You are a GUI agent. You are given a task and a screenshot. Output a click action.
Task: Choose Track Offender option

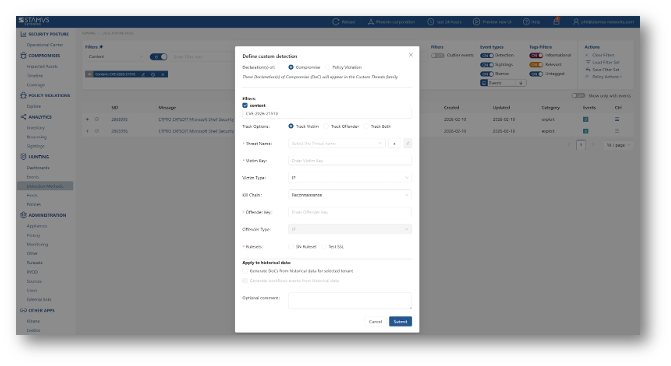click(x=326, y=126)
